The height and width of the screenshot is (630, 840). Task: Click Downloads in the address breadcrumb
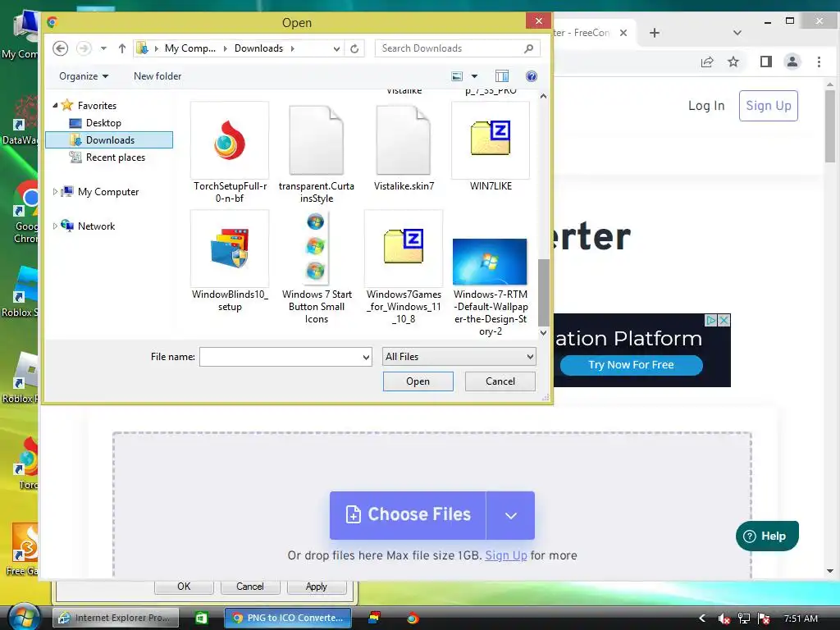[x=258, y=48]
